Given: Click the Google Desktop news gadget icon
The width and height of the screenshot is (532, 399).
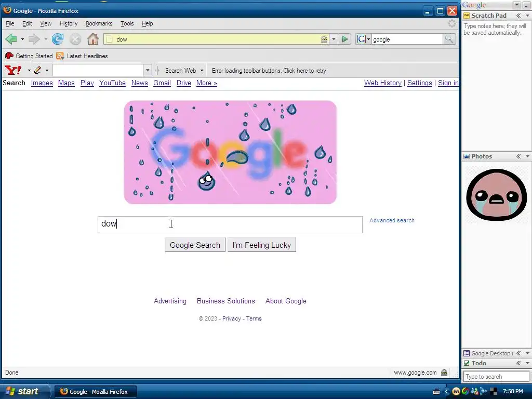Looking at the screenshot, I should click(467, 353).
